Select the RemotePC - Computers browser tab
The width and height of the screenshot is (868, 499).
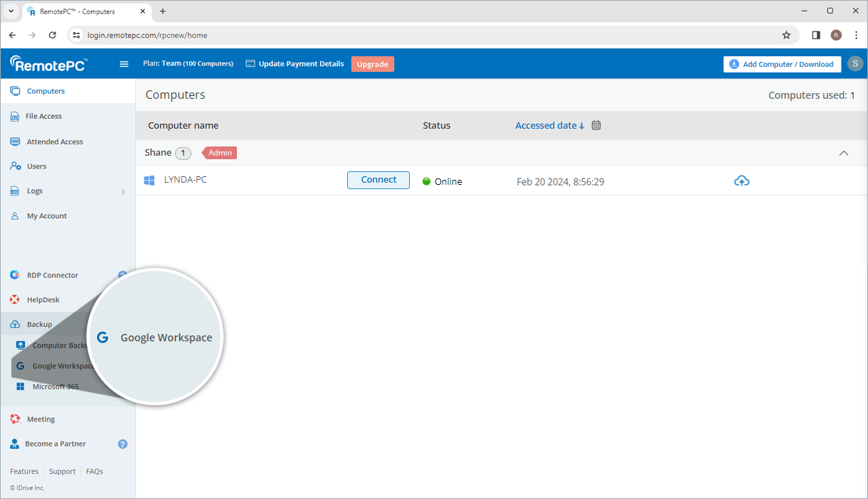[85, 11]
